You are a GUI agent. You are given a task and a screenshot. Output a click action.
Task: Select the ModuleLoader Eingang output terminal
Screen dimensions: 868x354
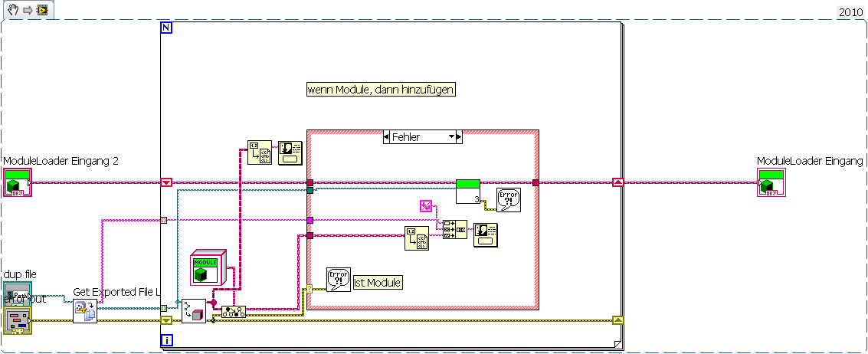tap(771, 182)
